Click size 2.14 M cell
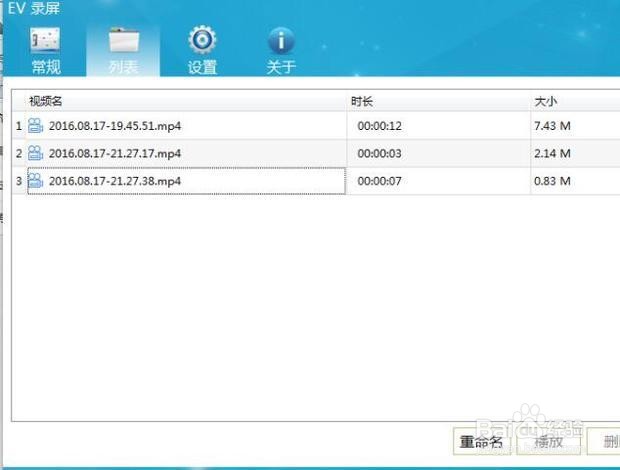Screen dimensions: 620x470 (552, 153)
